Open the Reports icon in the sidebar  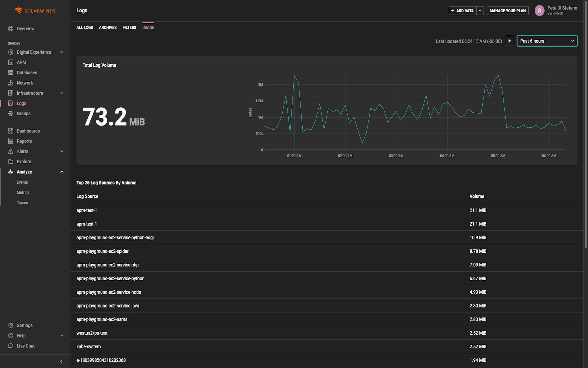click(x=11, y=141)
